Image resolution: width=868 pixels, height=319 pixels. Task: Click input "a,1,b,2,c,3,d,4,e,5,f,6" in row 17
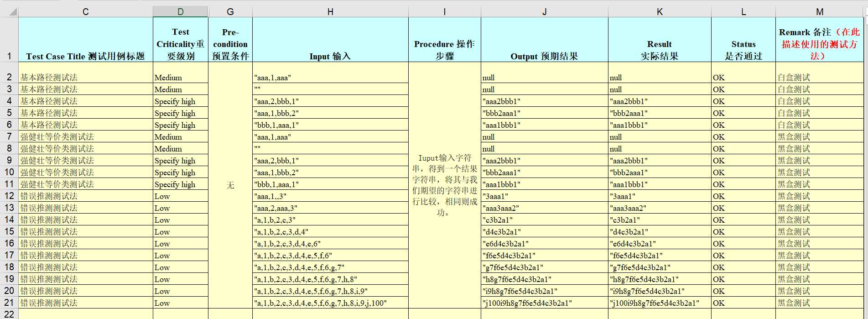coord(330,256)
